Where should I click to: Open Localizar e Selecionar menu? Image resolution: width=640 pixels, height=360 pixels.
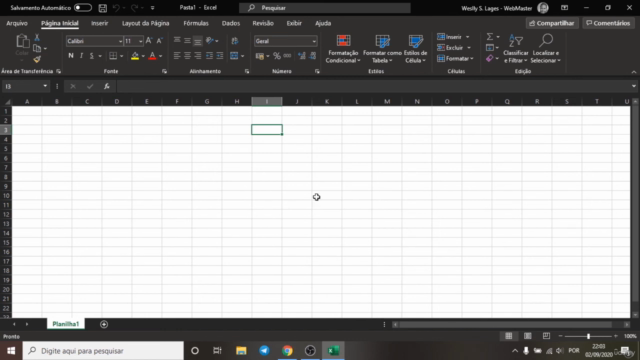(546, 49)
